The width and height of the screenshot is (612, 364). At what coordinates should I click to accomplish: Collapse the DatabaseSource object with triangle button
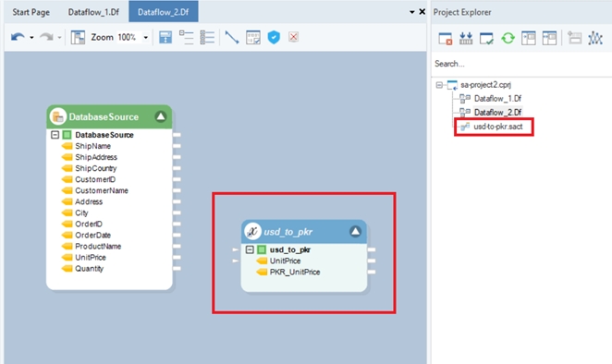coord(161,116)
